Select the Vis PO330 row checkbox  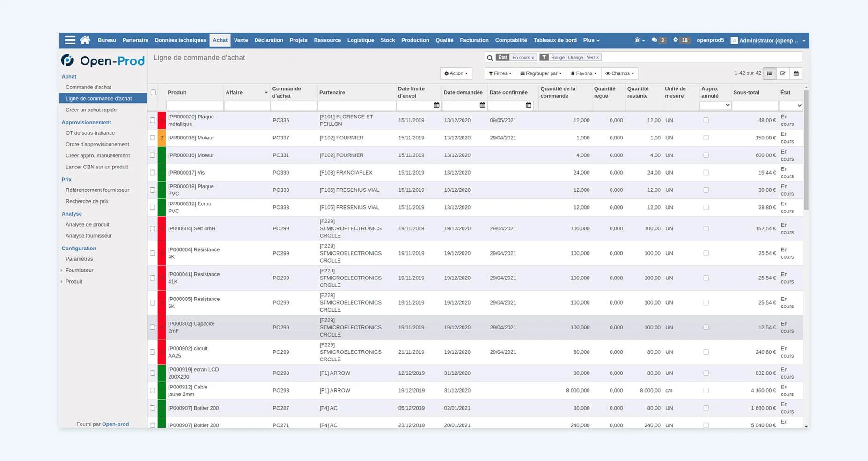pyautogui.click(x=153, y=173)
